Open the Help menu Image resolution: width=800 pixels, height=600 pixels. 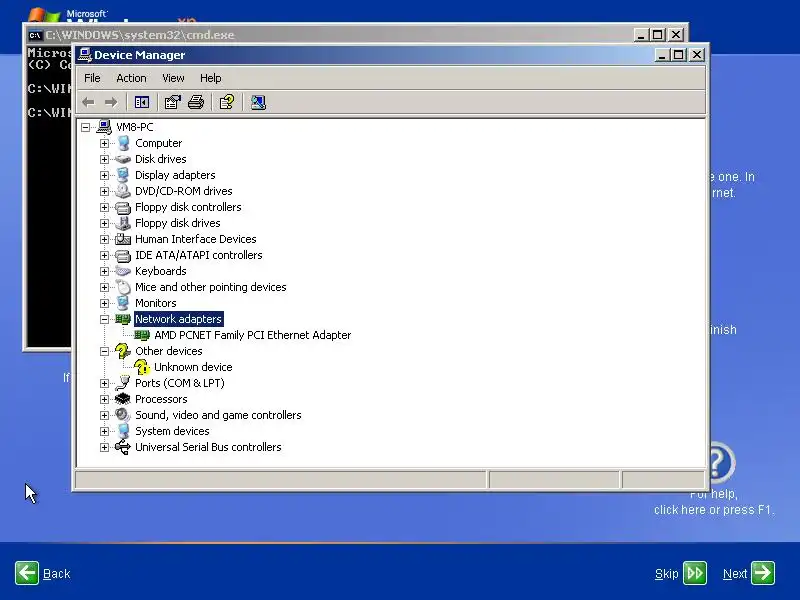(211, 78)
